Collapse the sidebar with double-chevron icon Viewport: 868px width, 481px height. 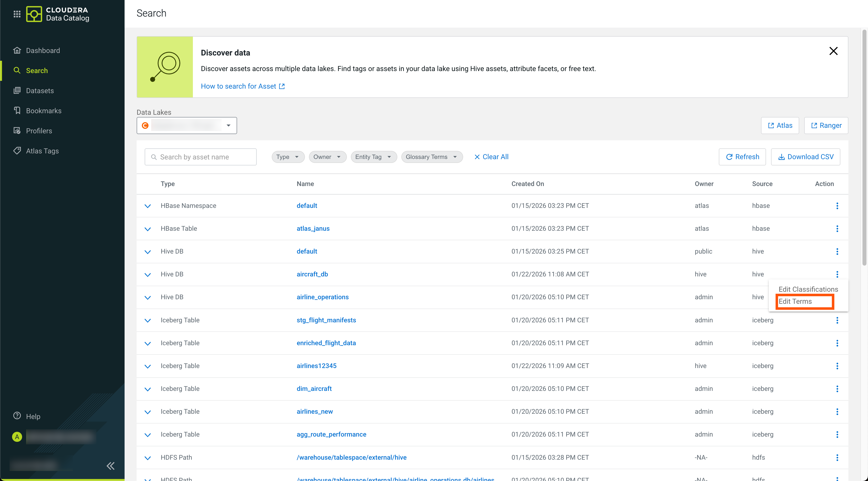pos(111,466)
